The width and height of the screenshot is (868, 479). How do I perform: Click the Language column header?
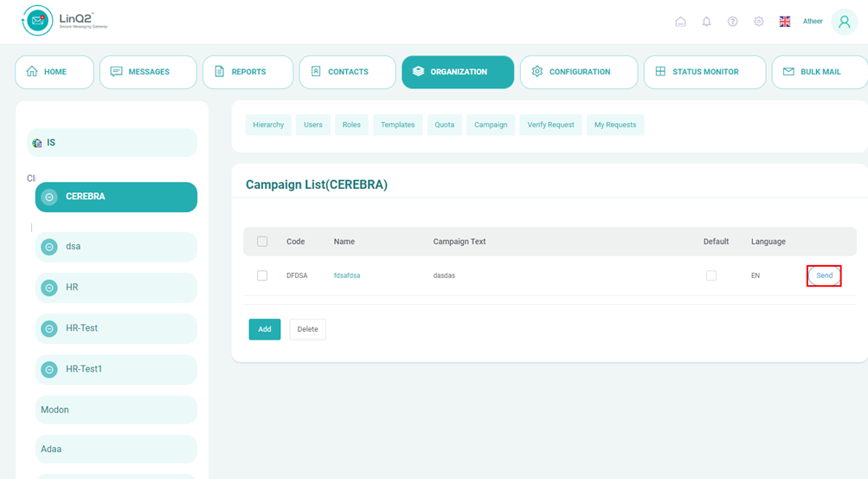coord(768,242)
